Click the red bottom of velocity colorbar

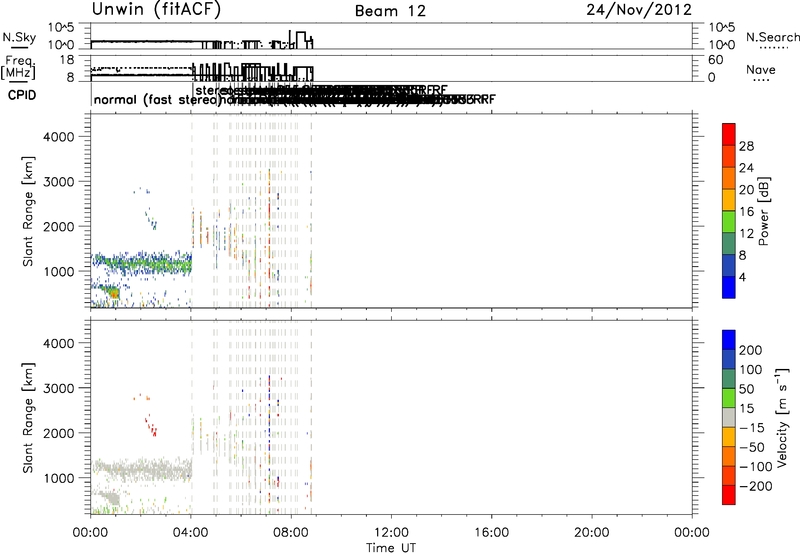pos(729,495)
